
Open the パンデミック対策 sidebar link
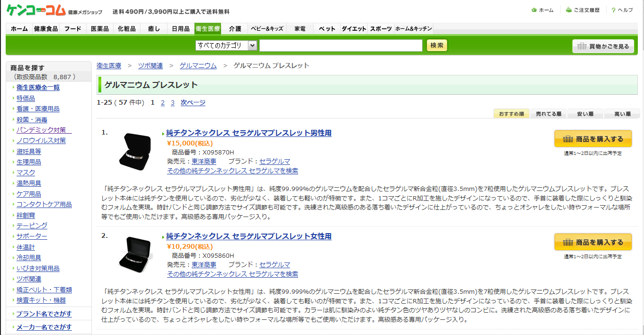click(44, 130)
